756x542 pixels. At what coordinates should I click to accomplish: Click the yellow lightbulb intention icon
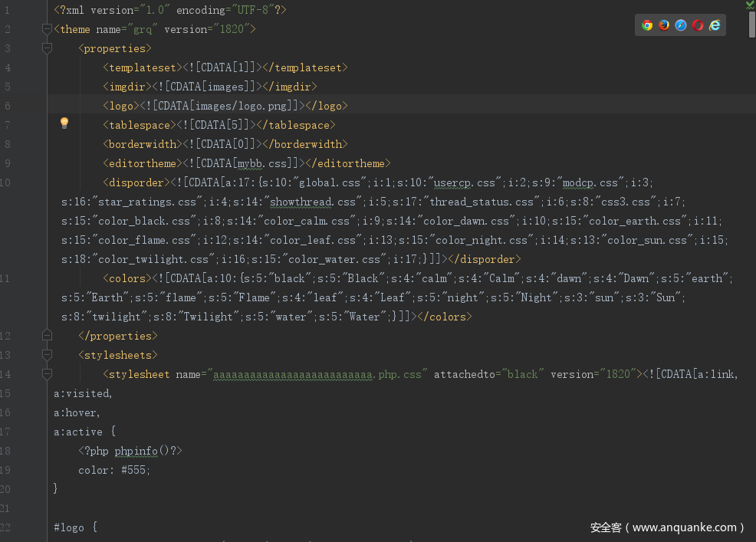click(64, 123)
